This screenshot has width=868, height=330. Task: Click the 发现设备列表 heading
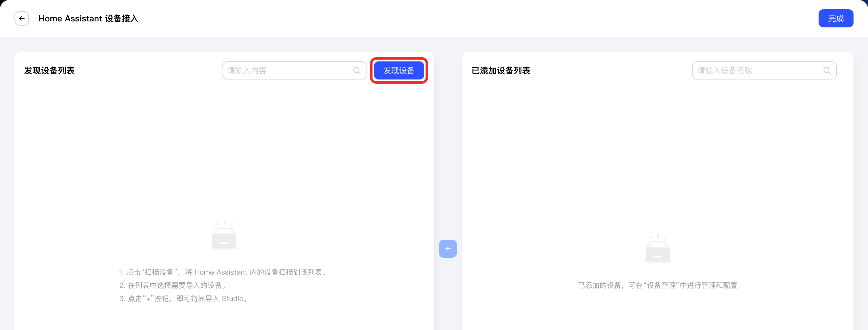coord(49,70)
